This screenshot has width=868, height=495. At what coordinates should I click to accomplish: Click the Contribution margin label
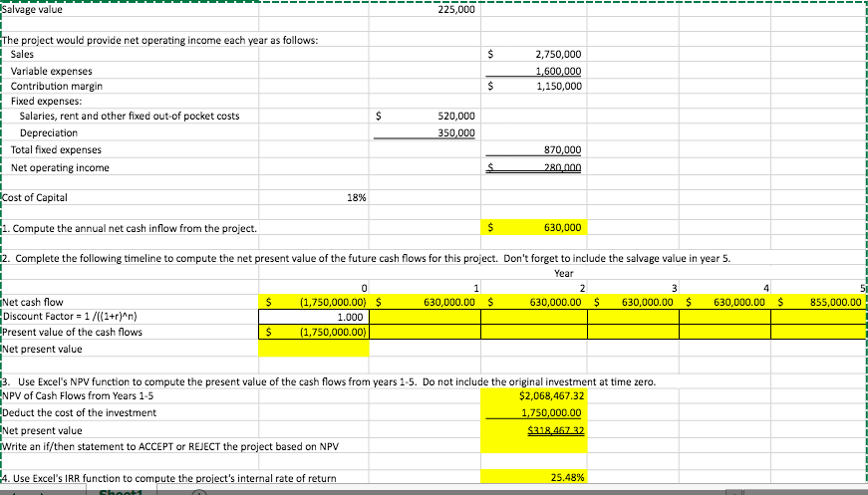pyautogui.click(x=57, y=87)
